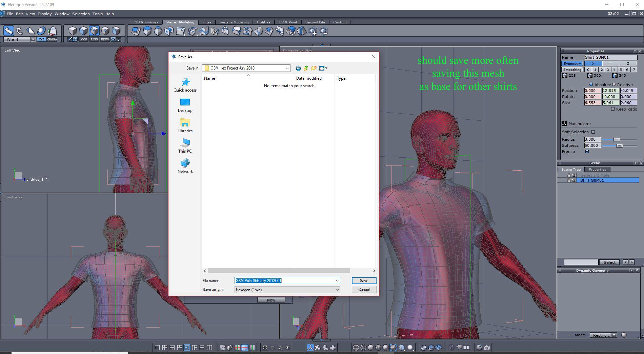Switch to object selection mode cube
644x354 pixels.
click(x=73, y=31)
